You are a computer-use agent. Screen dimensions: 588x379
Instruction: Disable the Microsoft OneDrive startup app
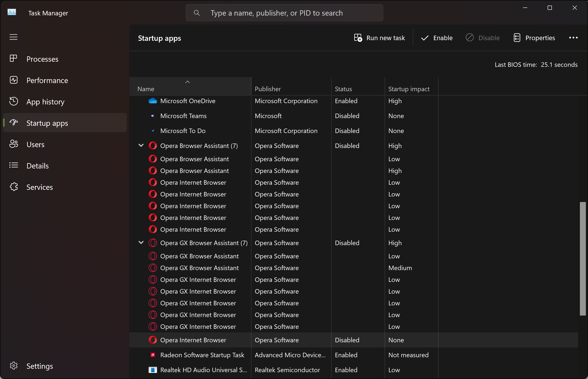[x=482, y=38]
